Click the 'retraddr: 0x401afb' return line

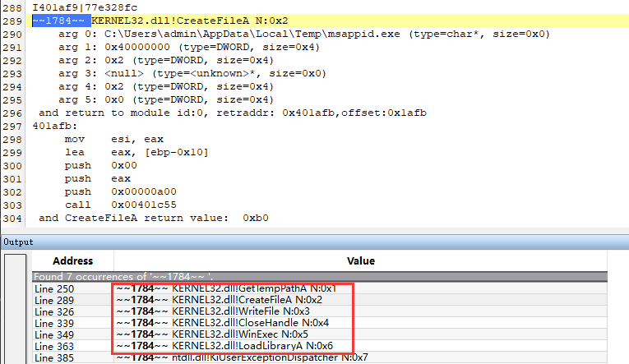click(x=233, y=113)
